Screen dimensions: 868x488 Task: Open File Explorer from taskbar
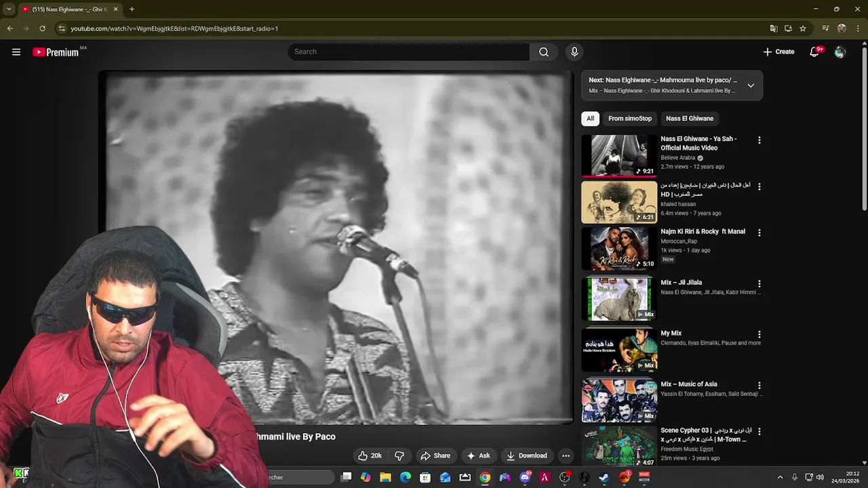tap(385, 477)
